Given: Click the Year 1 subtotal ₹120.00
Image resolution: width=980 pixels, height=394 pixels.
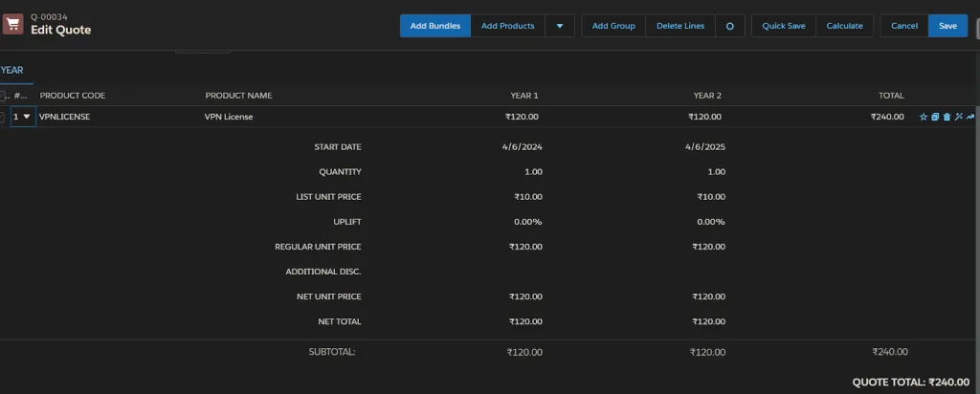Looking at the screenshot, I should pyautogui.click(x=525, y=352).
